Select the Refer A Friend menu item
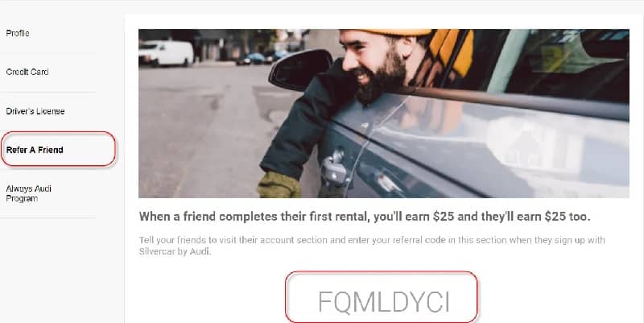Viewport: 644px width, 323px height. [x=35, y=150]
